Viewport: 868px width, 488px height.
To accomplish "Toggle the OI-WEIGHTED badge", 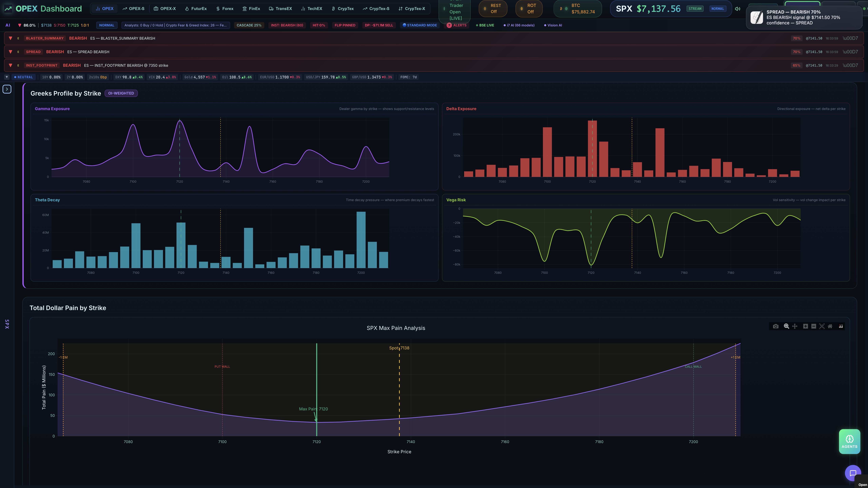I will pyautogui.click(x=121, y=93).
